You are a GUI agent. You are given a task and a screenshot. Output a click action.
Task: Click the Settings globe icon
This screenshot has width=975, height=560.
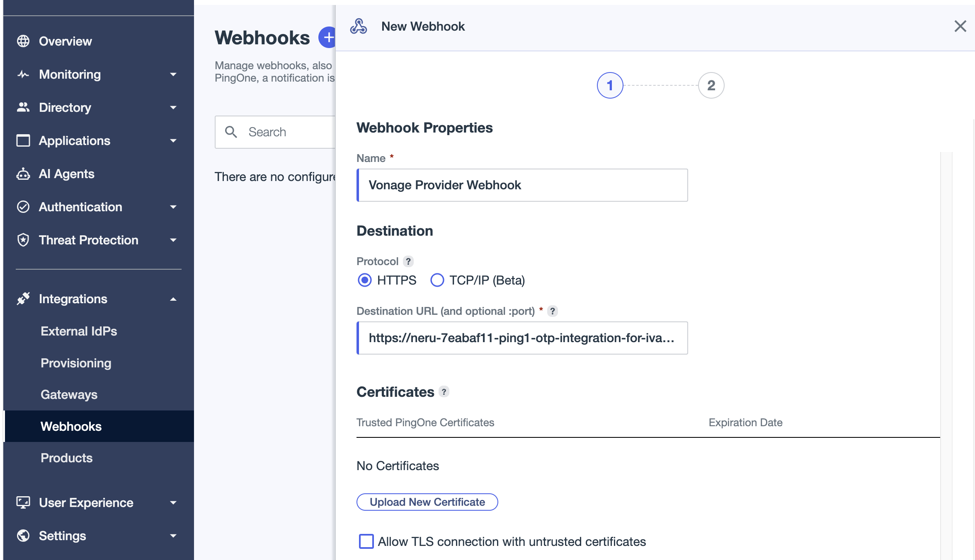pyautogui.click(x=23, y=536)
